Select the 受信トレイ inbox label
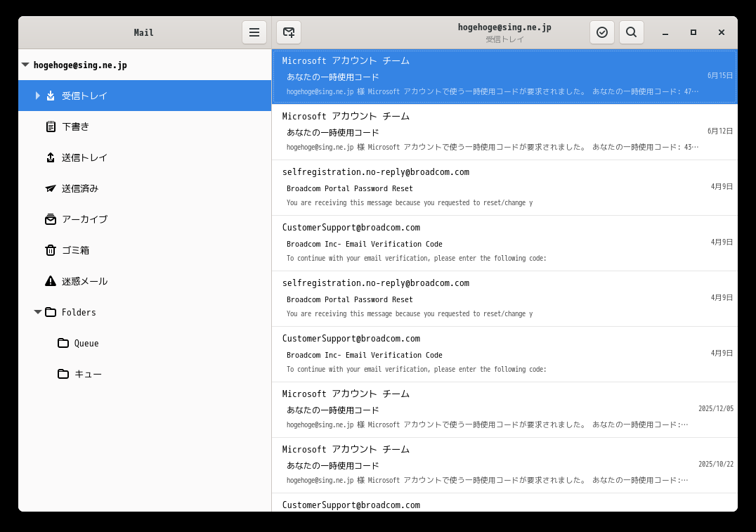This screenshot has height=532, width=756. click(x=84, y=96)
